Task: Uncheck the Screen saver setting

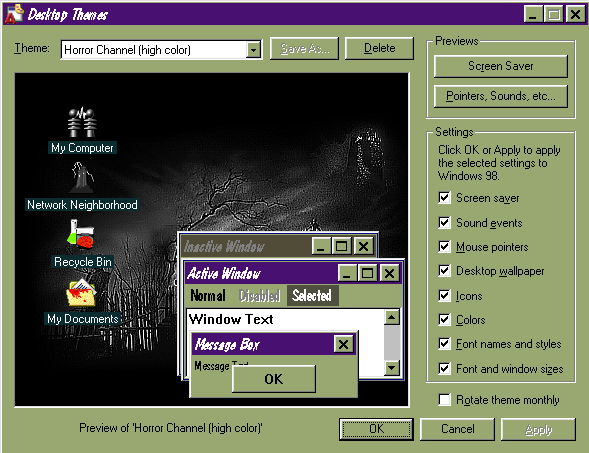Action: (x=444, y=198)
